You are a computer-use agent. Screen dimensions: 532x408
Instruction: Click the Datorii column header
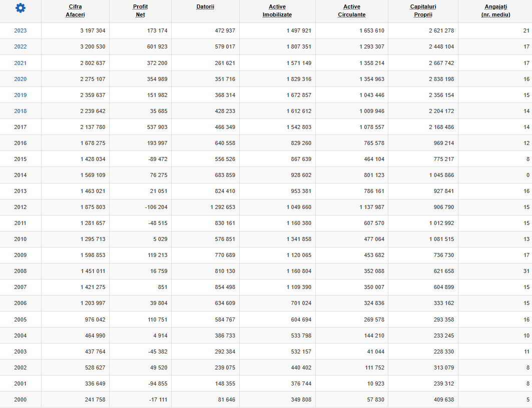205,7
